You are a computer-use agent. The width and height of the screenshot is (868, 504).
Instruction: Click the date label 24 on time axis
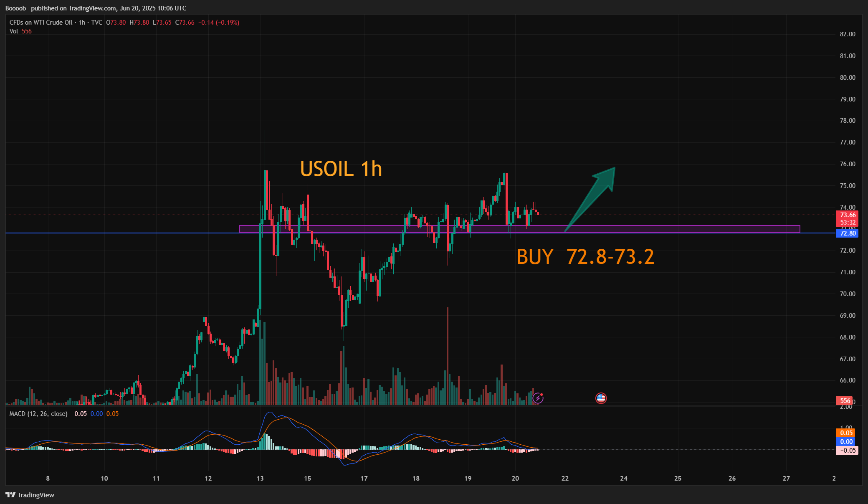tap(623, 479)
